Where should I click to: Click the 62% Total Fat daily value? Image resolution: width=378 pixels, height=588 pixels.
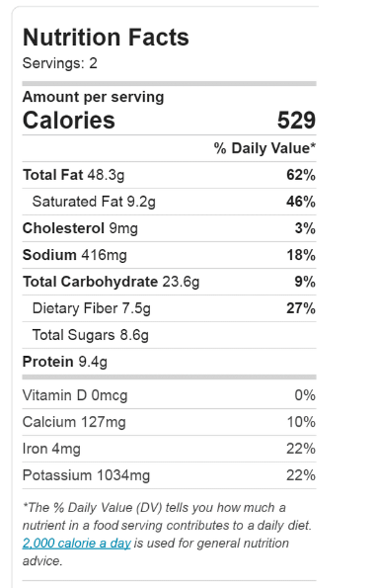301,175
